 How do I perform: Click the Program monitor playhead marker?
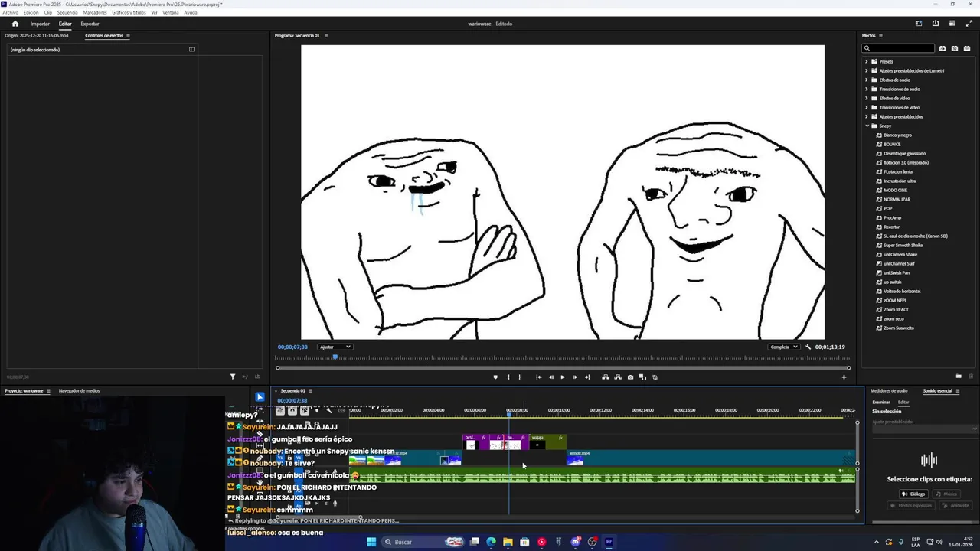(x=335, y=356)
